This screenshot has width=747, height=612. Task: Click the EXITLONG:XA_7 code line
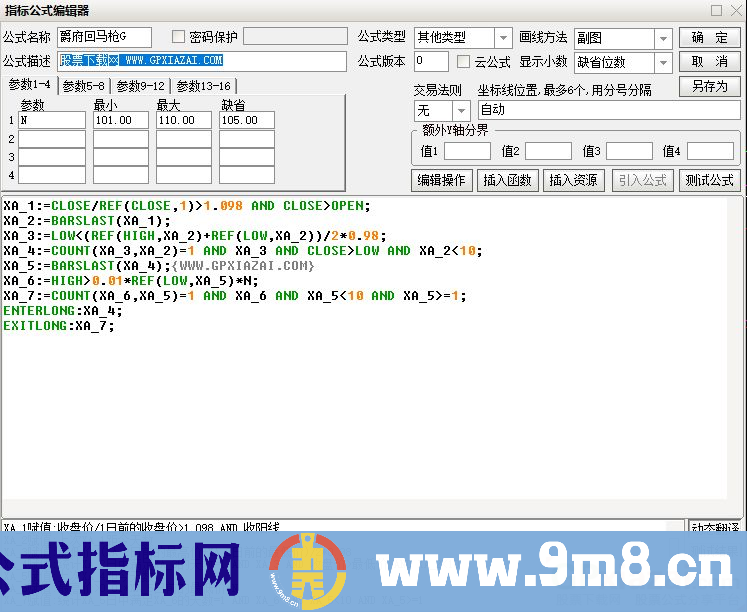point(59,326)
